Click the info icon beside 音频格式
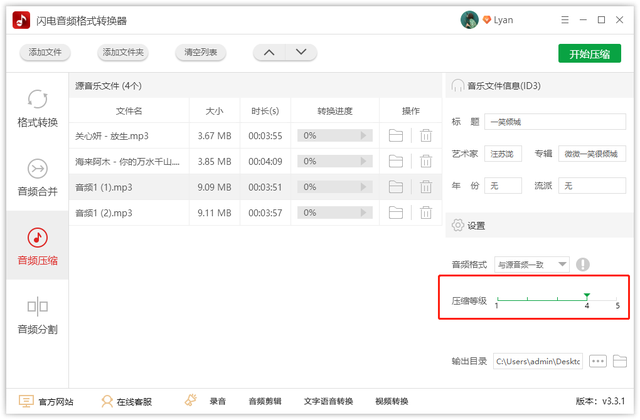This screenshot has height=420, width=640. 582,264
